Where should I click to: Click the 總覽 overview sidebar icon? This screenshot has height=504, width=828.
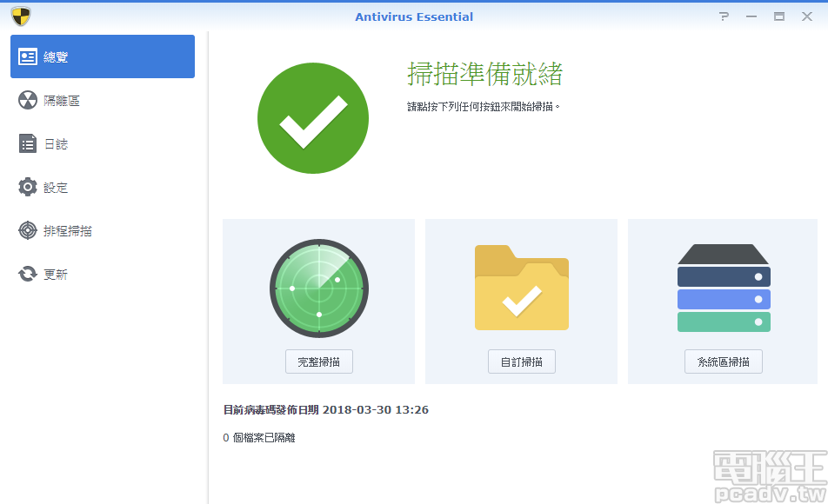[x=27, y=56]
